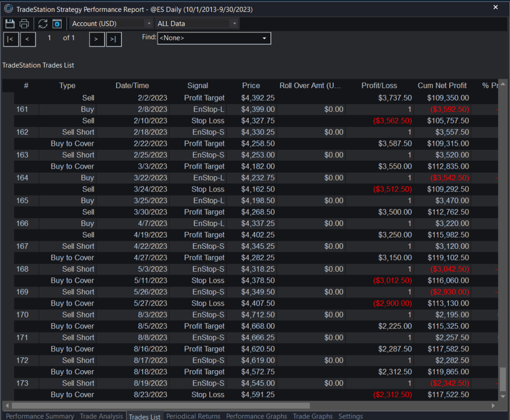Go to the first page

tap(10, 39)
